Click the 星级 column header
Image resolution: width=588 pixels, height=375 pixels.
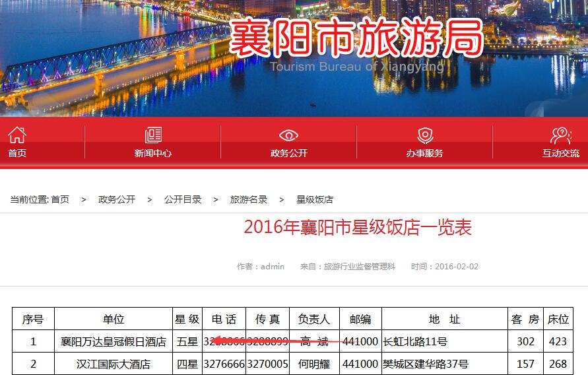tap(187, 319)
